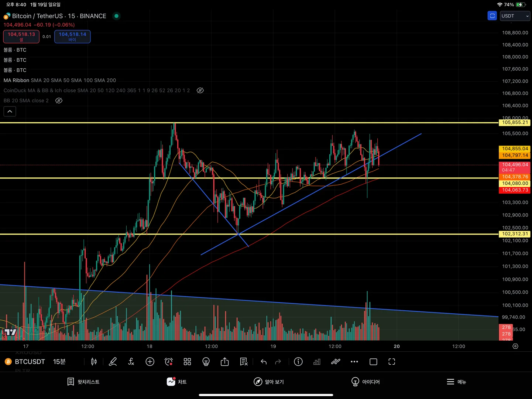Select the BB 20 SMA close legend text
The height and width of the screenshot is (399, 532).
point(26,100)
